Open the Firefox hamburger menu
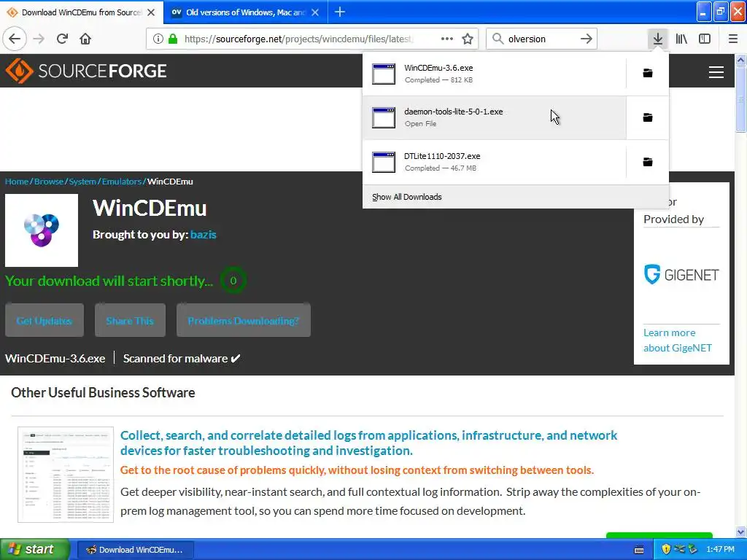 pos(732,39)
